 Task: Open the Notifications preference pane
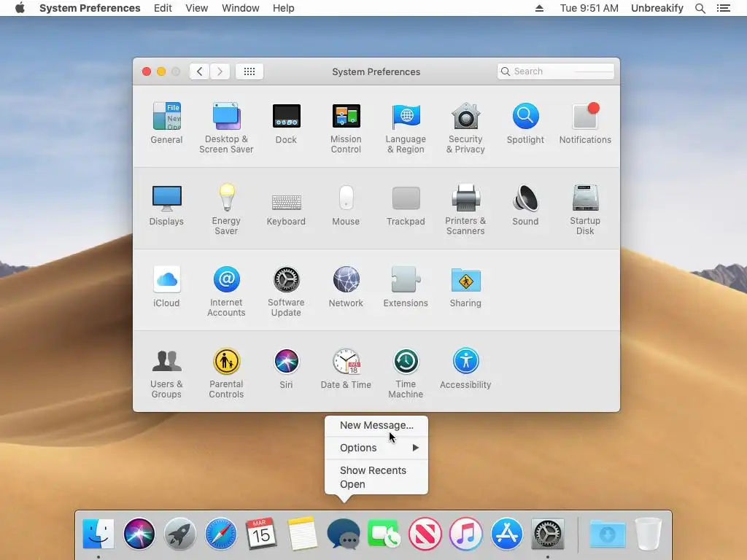585,122
